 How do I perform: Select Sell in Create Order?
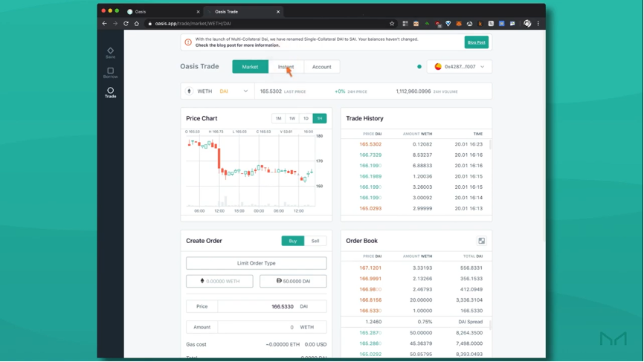(x=315, y=241)
